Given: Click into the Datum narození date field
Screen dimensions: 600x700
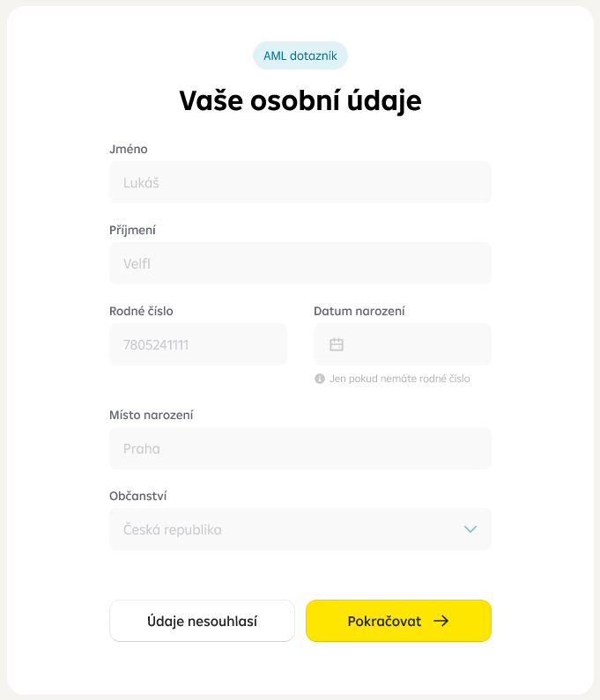Looking at the screenshot, I should (403, 344).
